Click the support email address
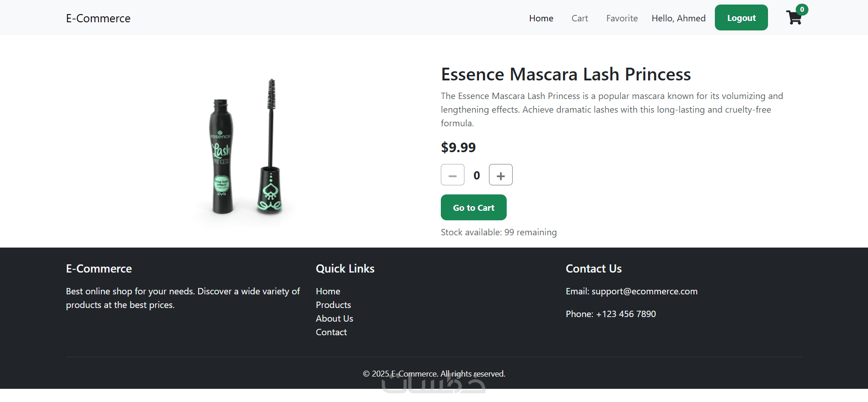868x402 pixels. coord(644,291)
